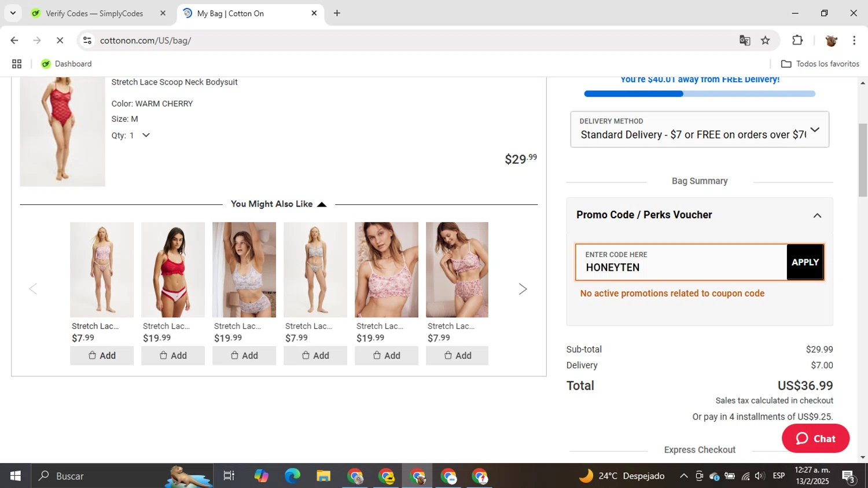
Task: Click the page vertical scrollbar thumb
Action: 863,160
